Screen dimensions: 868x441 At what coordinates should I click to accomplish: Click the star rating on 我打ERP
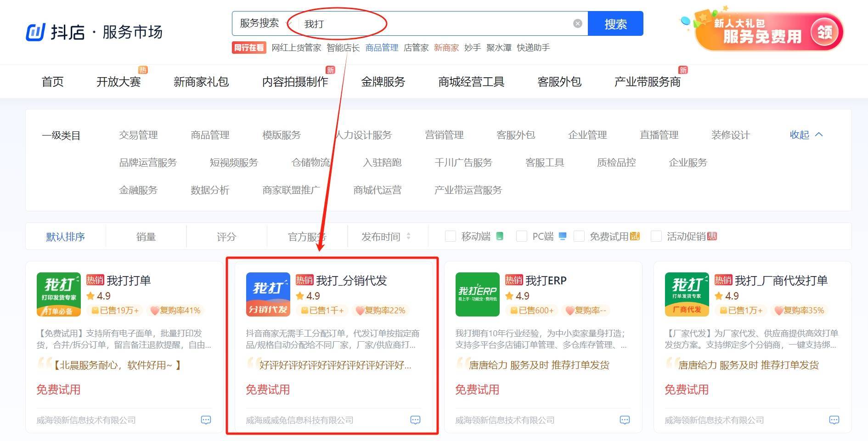pos(517,296)
